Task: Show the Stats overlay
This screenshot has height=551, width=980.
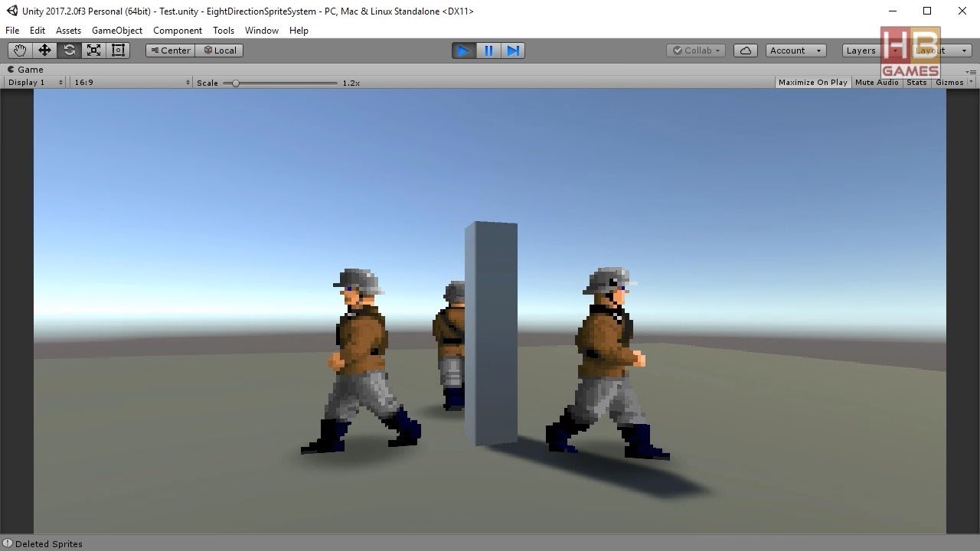Action: coord(916,82)
